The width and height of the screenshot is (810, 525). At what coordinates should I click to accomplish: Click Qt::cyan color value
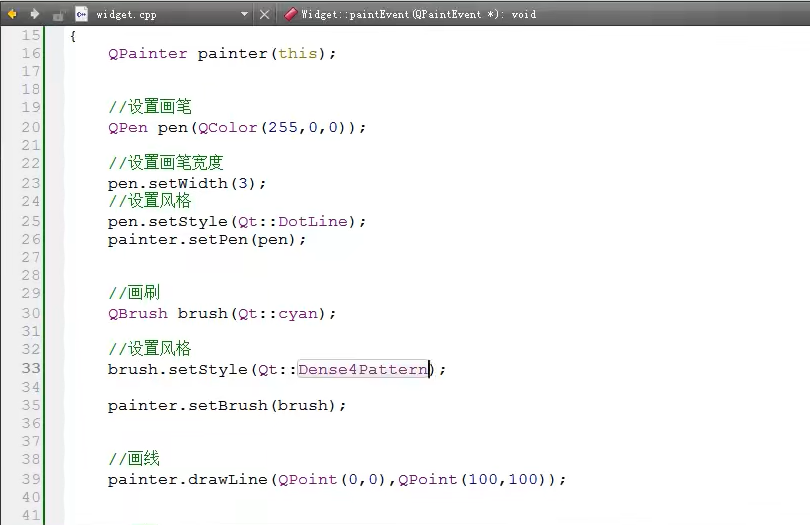pos(278,314)
